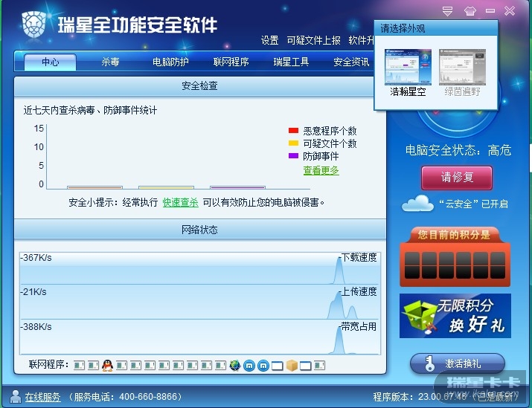532x408 pixels.
Task: Click the 下载速度 graph row
Action: [200, 268]
